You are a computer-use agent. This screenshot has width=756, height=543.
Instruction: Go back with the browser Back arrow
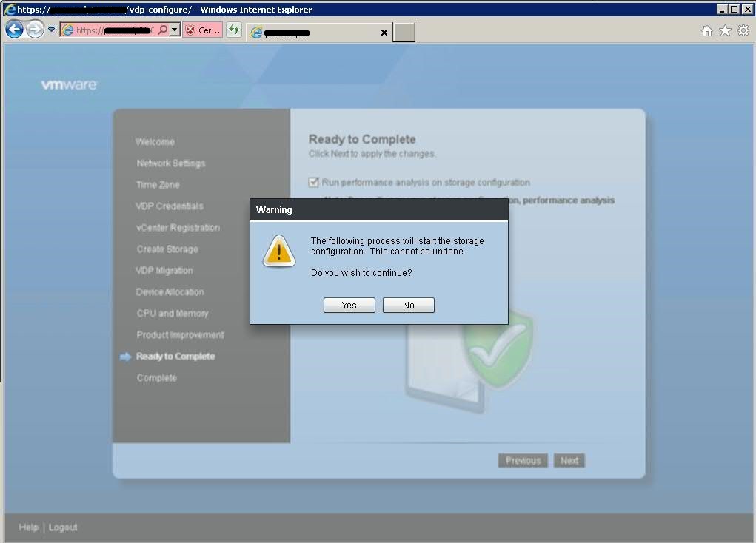coord(15,30)
